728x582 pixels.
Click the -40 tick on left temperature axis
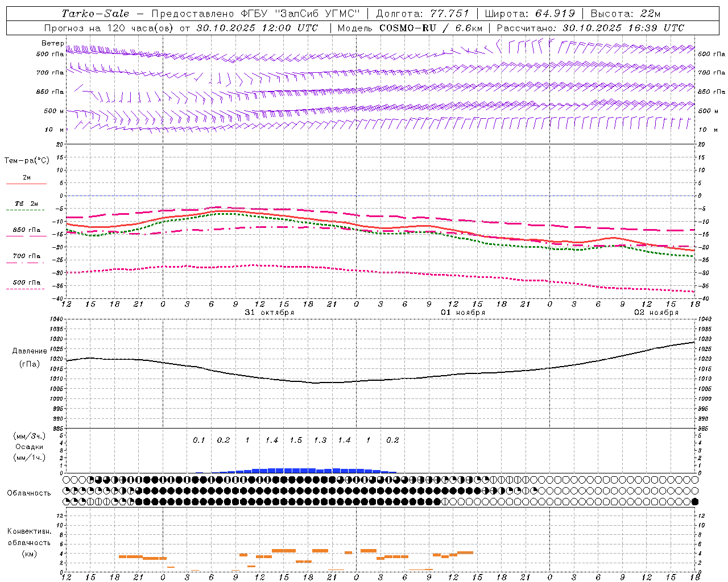point(58,298)
